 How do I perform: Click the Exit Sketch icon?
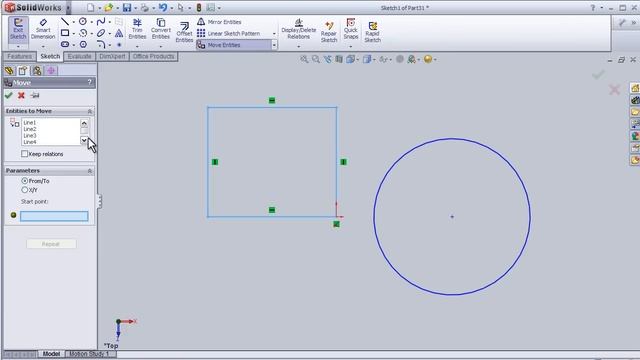point(18,29)
